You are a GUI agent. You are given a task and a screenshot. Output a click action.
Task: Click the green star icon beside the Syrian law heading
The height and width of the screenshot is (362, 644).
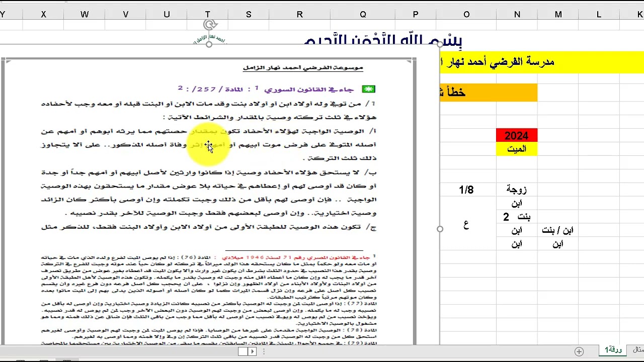point(369,89)
